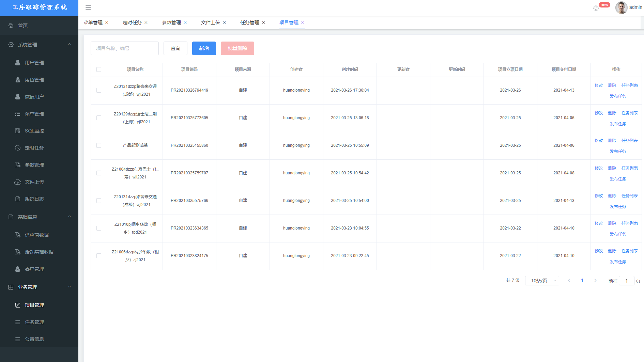
Task: Check the row for PR20210325759707
Action: (99, 173)
